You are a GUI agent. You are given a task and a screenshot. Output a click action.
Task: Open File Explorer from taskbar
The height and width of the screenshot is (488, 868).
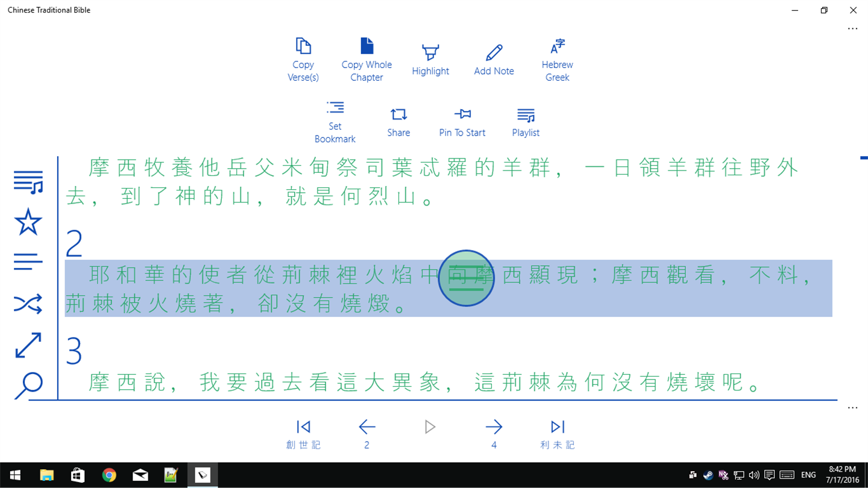point(46,475)
